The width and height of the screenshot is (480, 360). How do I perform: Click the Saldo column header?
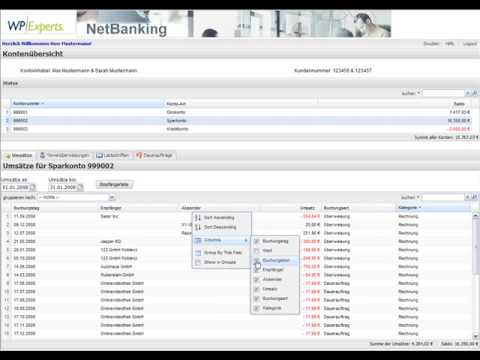click(394, 104)
